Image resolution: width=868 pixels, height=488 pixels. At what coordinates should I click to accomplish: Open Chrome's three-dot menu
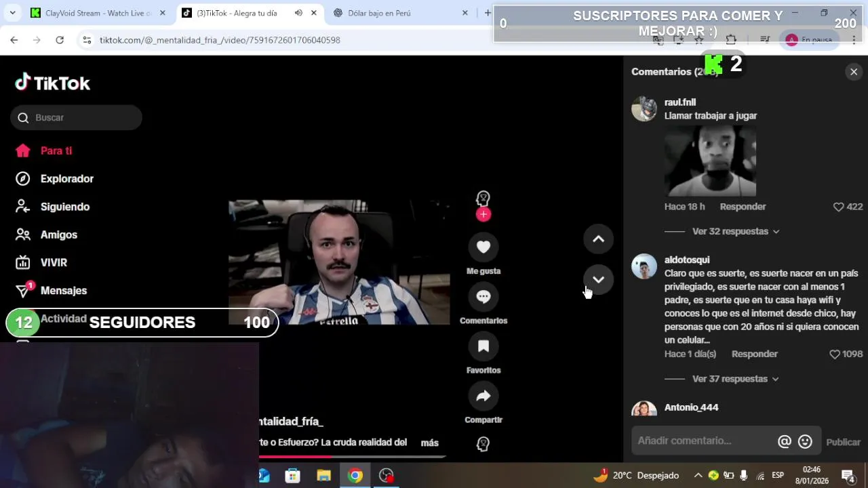coord(854,40)
